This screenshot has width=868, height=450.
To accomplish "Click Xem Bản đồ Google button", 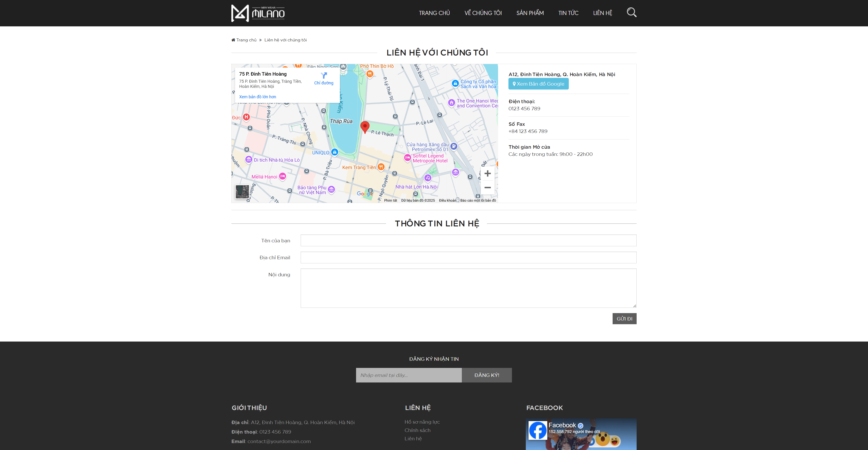I will click(538, 84).
